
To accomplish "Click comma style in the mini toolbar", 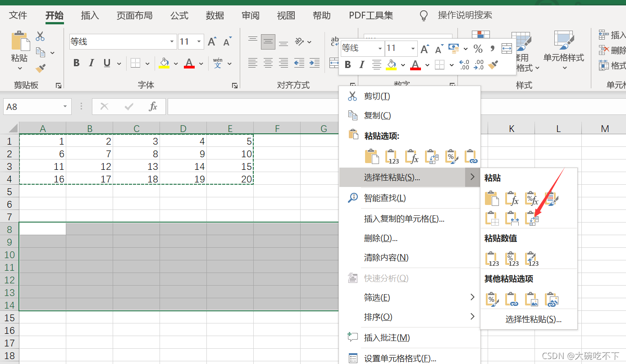I will (x=492, y=48).
